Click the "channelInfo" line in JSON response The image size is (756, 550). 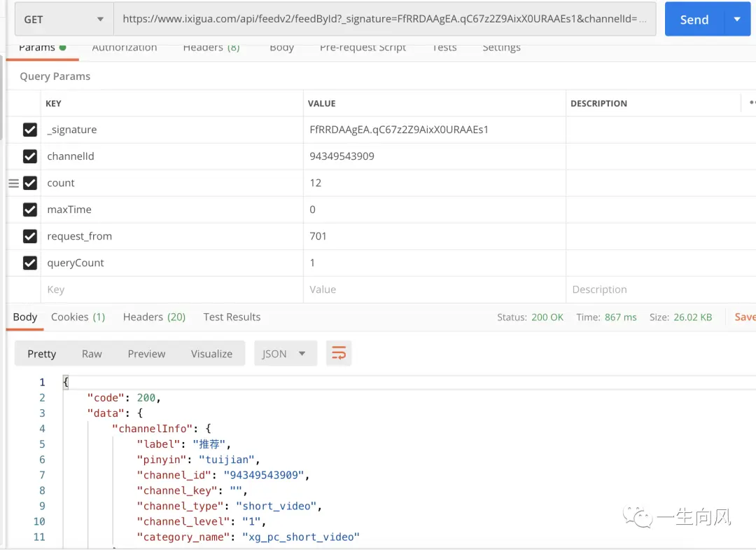[x=162, y=428]
